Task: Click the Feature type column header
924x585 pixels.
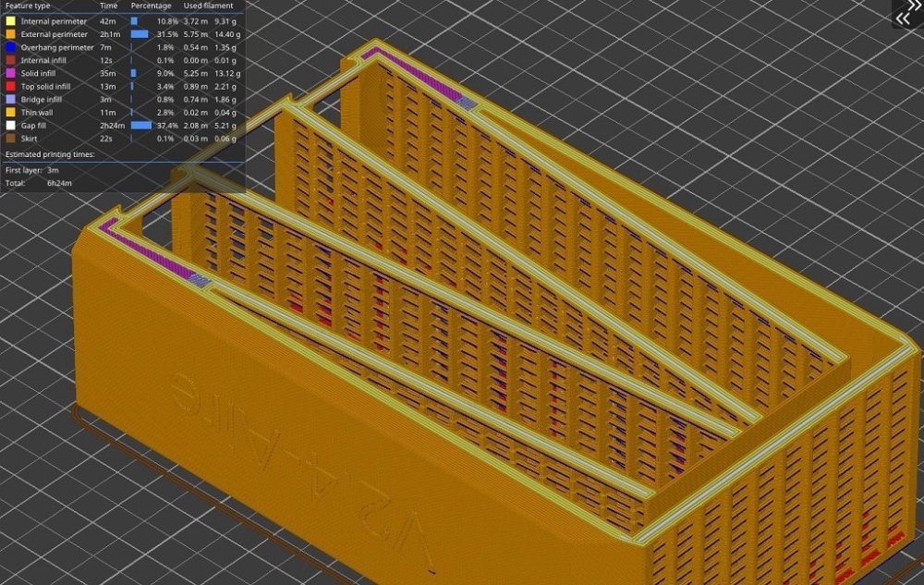Action: (28, 6)
